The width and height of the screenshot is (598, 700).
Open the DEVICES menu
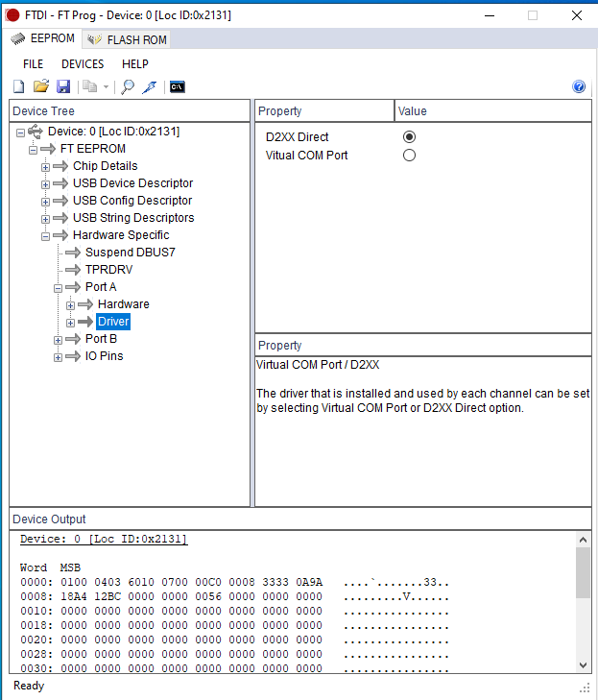tap(83, 64)
